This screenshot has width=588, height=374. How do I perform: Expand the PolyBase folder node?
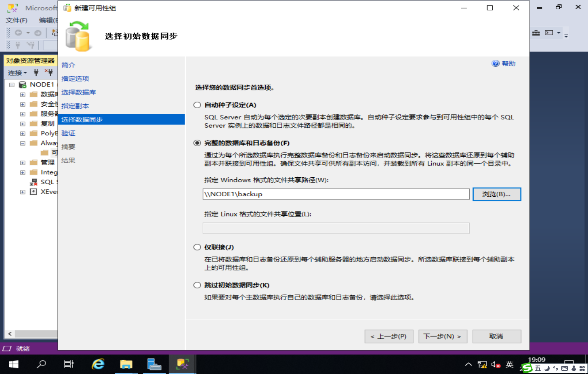(23, 133)
